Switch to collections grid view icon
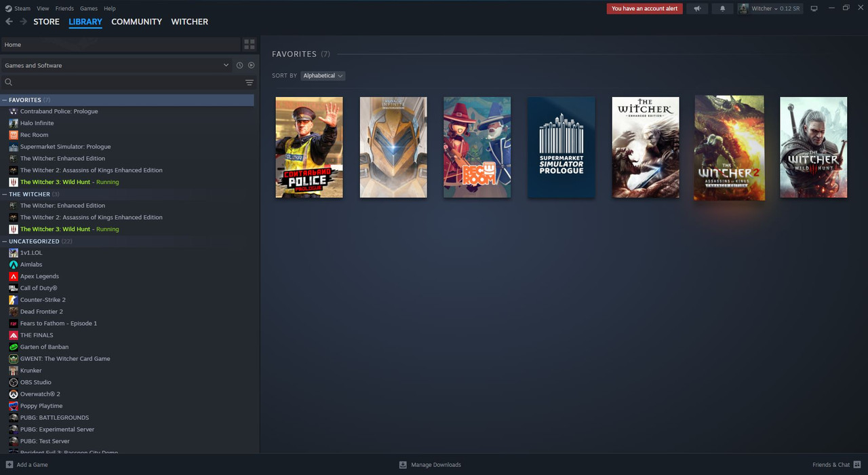The width and height of the screenshot is (868, 475). pos(250,44)
